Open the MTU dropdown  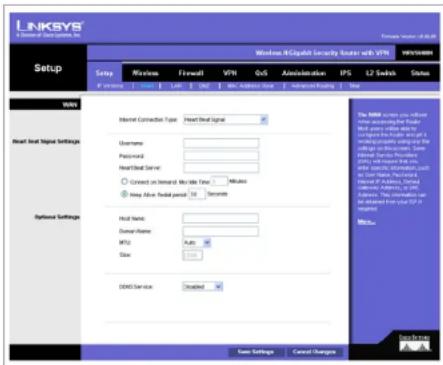point(197,242)
